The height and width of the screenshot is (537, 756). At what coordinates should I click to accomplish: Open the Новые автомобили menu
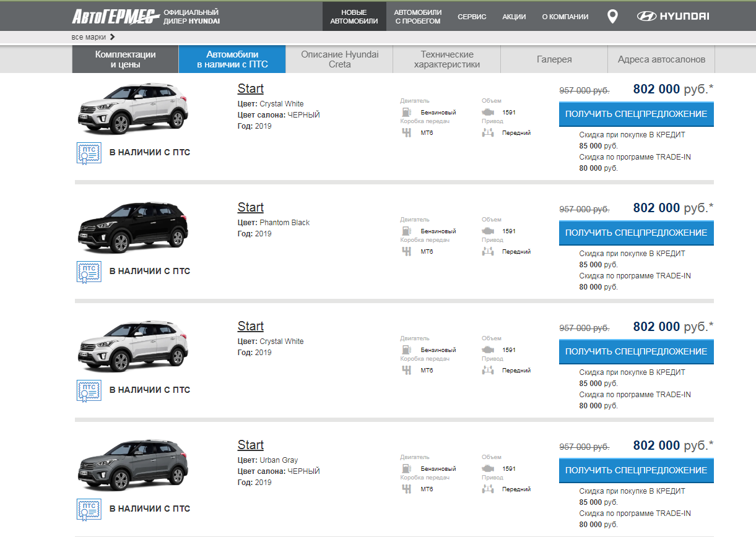click(354, 17)
